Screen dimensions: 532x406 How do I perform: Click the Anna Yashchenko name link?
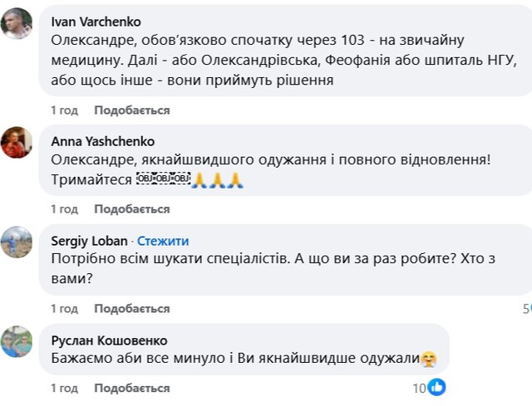click(102, 141)
